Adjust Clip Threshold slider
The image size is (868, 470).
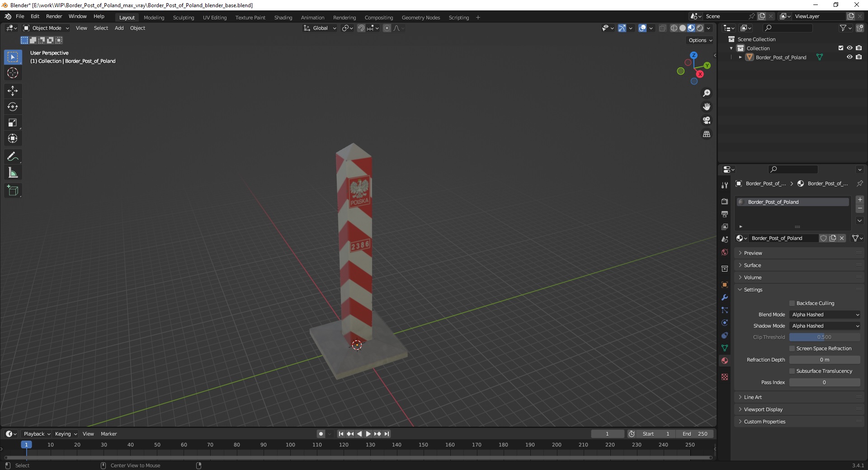(825, 337)
